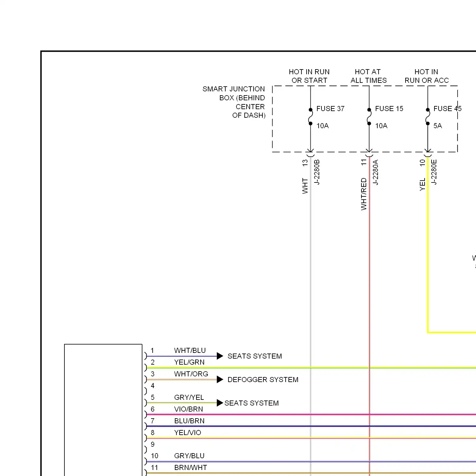Select the HOT IN RUN OR ACC heading
This screenshot has height=476, width=476.
click(x=427, y=76)
